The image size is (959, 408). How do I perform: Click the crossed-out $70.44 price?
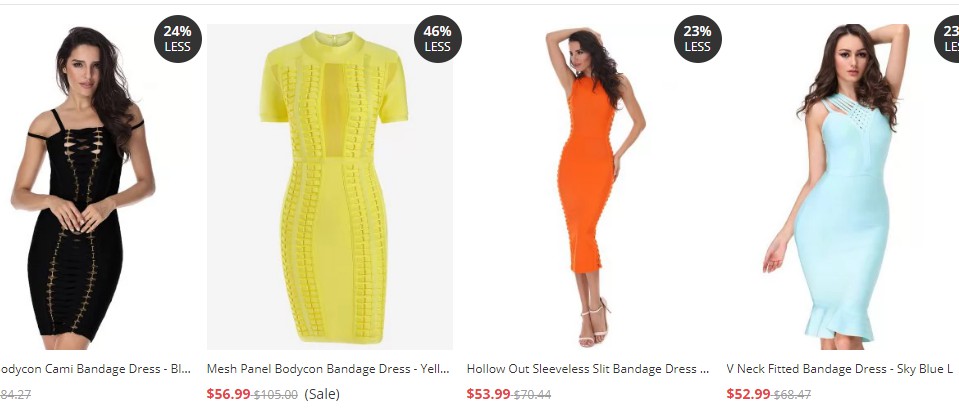532,395
